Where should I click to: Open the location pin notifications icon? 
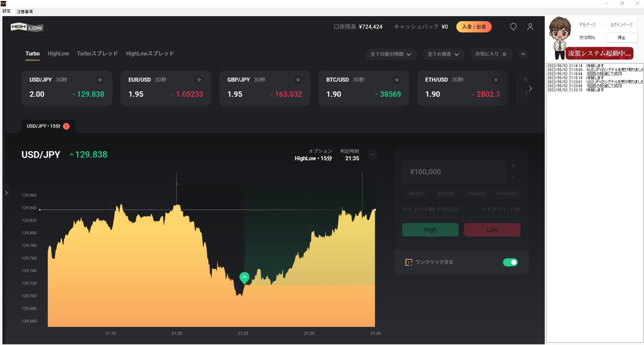tap(513, 27)
